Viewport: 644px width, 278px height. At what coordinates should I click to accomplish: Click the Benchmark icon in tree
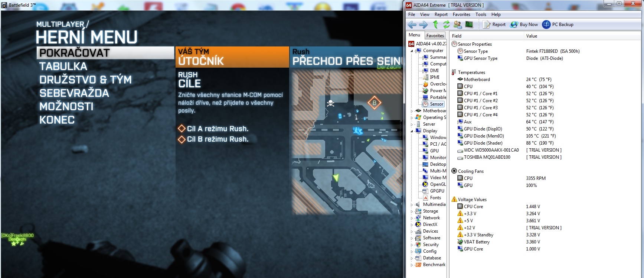click(x=418, y=265)
